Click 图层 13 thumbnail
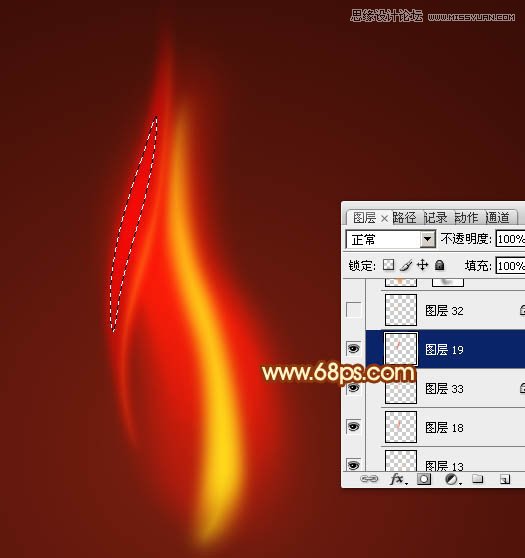The height and width of the screenshot is (558, 525). (x=401, y=461)
